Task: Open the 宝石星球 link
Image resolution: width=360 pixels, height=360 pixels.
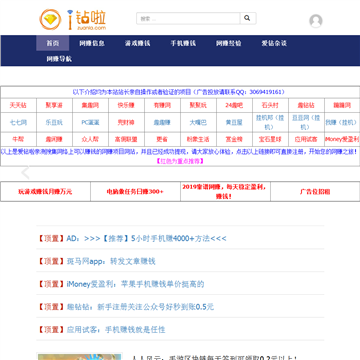Action: coord(270,139)
